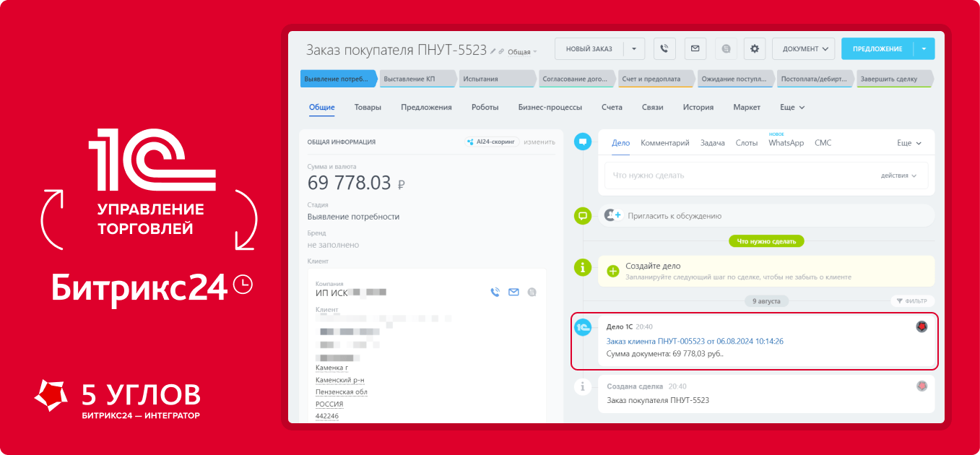
Task: Click the amount 69 778.03
Action: [x=350, y=183]
